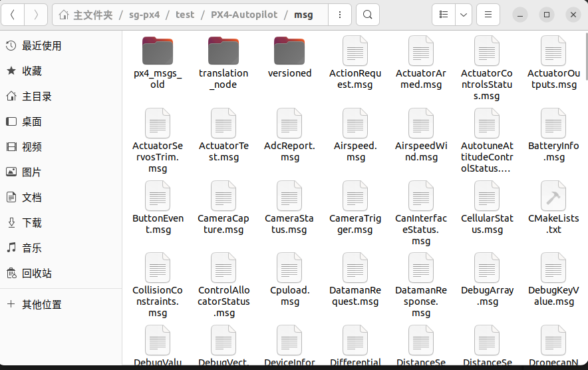Open file search with magnifier icon
Screen dimensions: 588x370
tap(368, 15)
